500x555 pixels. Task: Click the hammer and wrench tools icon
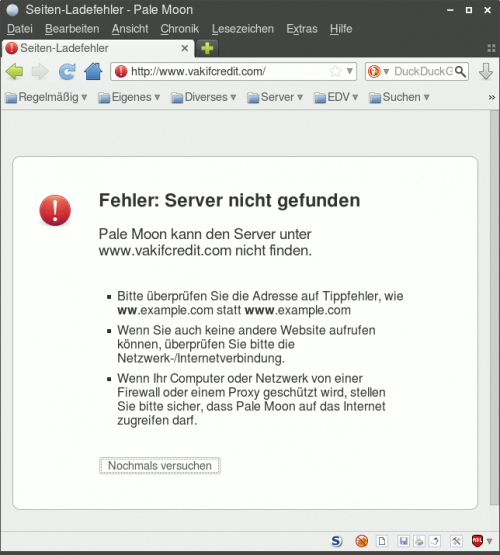(456, 541)
